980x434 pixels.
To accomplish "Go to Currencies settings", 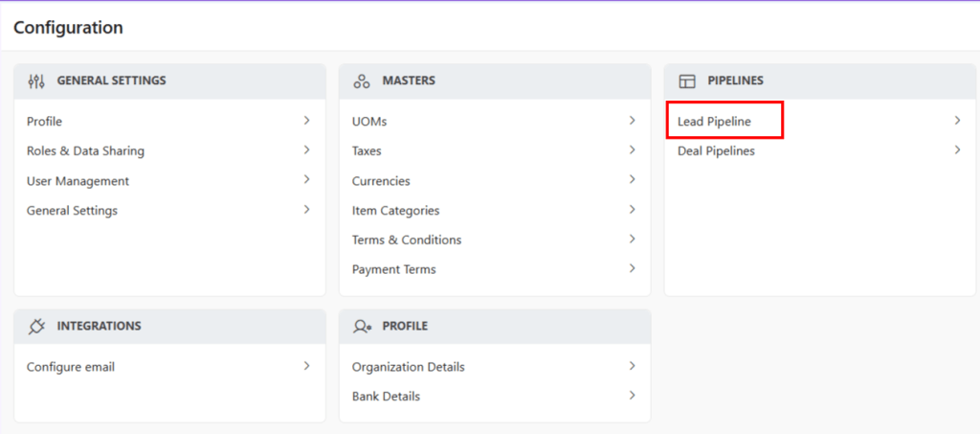I will point(381,181).
